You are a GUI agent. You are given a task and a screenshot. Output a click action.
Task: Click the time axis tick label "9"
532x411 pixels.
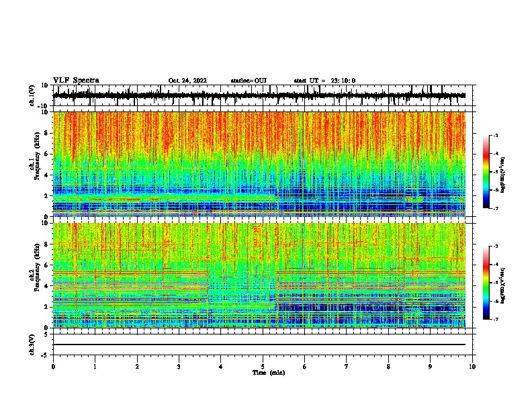[431, 367]
